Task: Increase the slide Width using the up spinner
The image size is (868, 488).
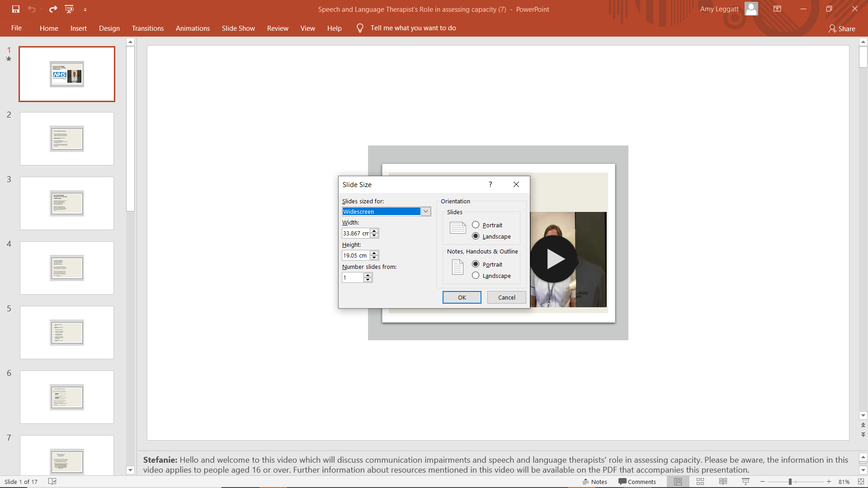Action: (374, 231)
